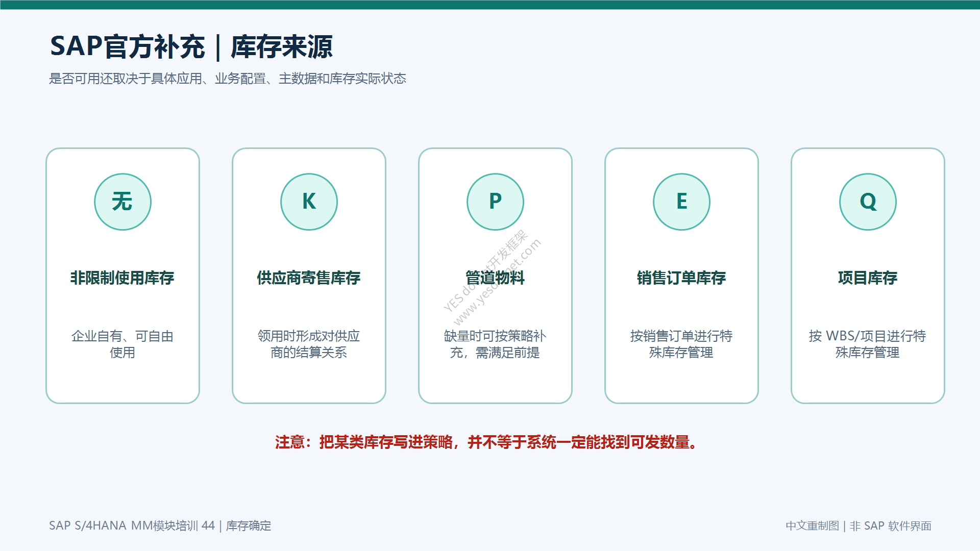The image size is (980, 551).
Task: Select the 供应商寄售库存 card heading
Action: (x=309, y=278)
